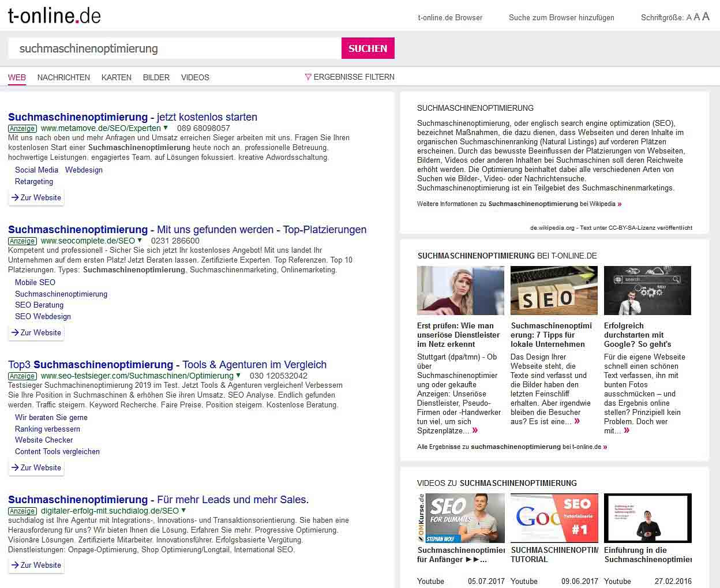Click the SUCHMASCHINENOPTIMIERUNG TUTORIAL video title
Viewport: 720px width, 588px height.
[x=554, y=555]
